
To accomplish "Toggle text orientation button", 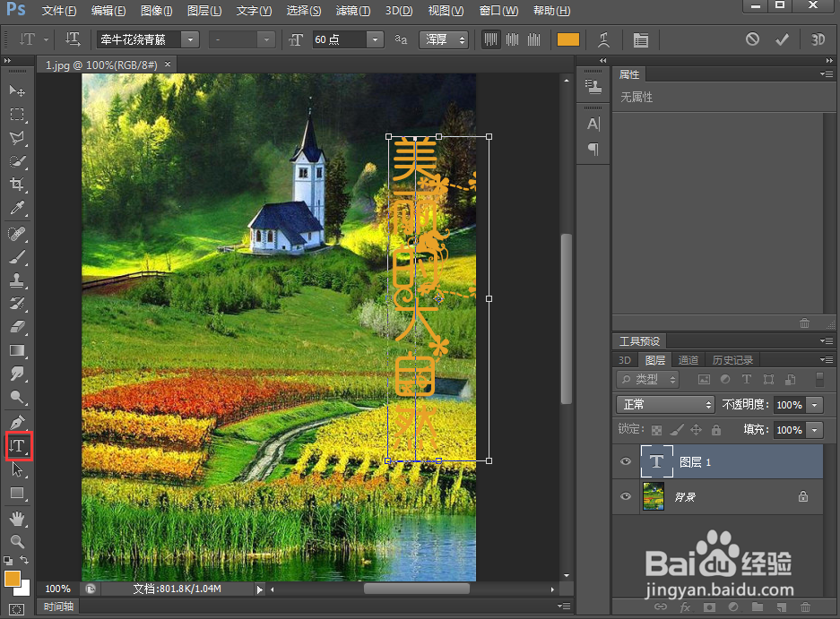I will (73, 39).
